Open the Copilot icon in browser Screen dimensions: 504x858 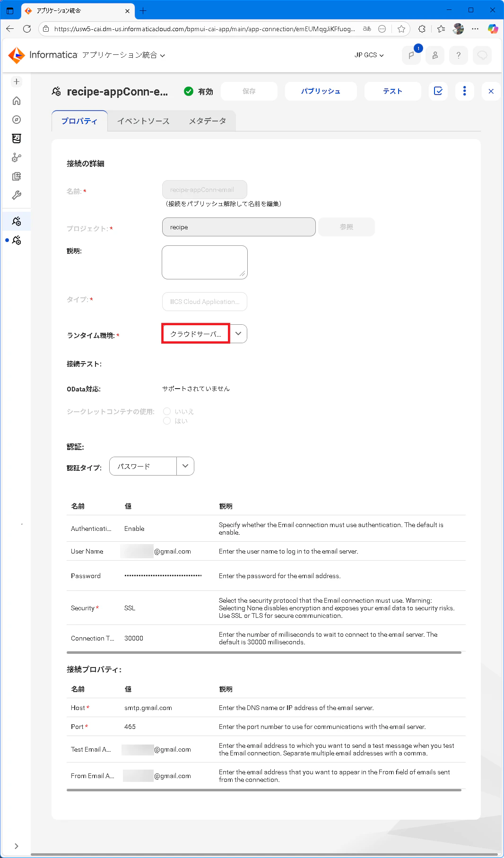493,29
